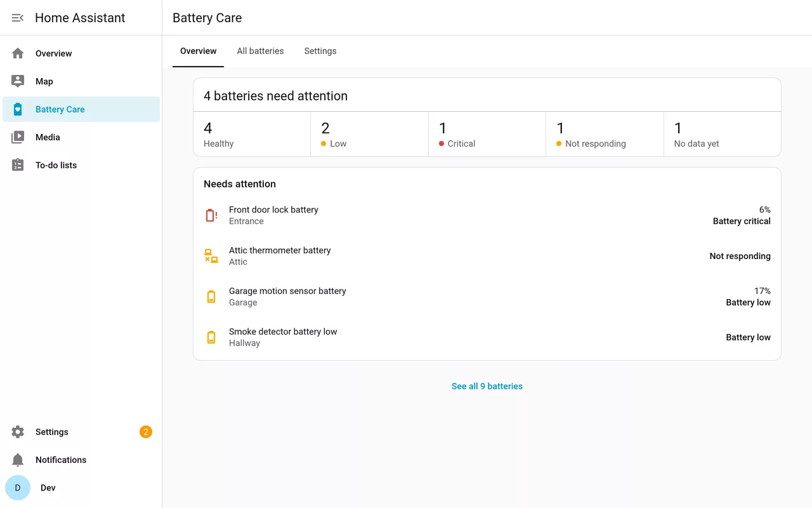Go to Map in the sidebar

pos(81,81)
